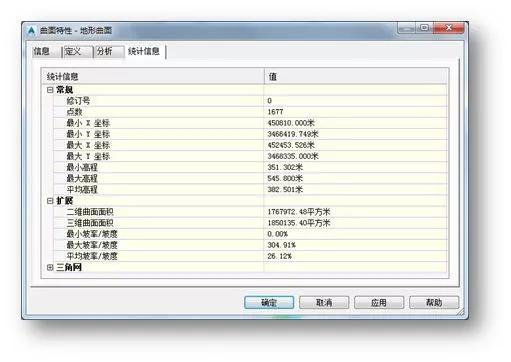Click the 值 column header
Screen dimensions: 511x362
(x=356, y=76)
